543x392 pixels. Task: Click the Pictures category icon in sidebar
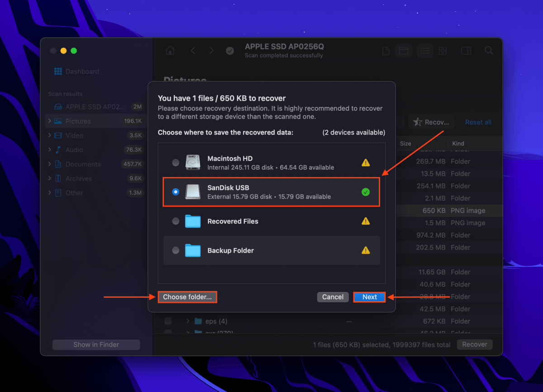[58, 121]
